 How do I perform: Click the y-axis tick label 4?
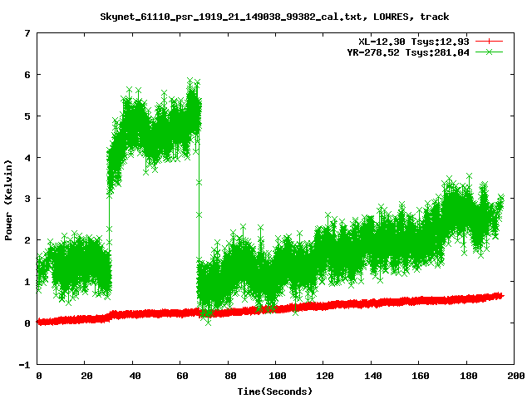pyautogui.click(x=27, y=157)
